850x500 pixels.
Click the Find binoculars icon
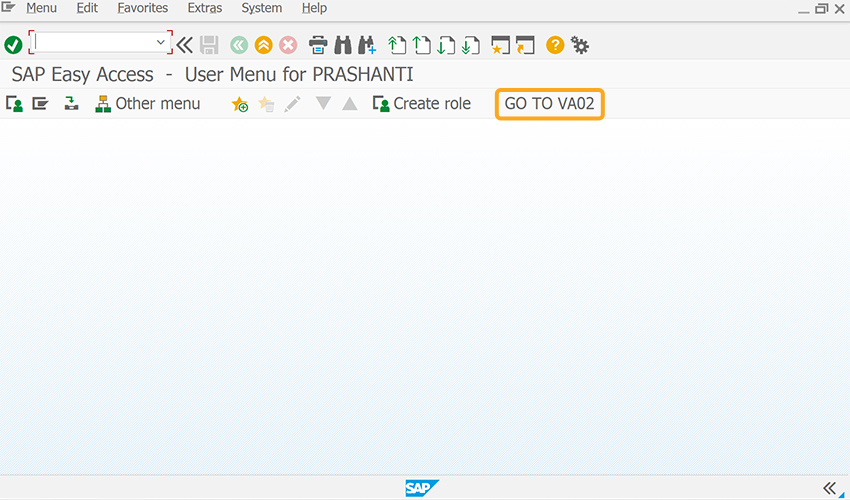[343, 45]
